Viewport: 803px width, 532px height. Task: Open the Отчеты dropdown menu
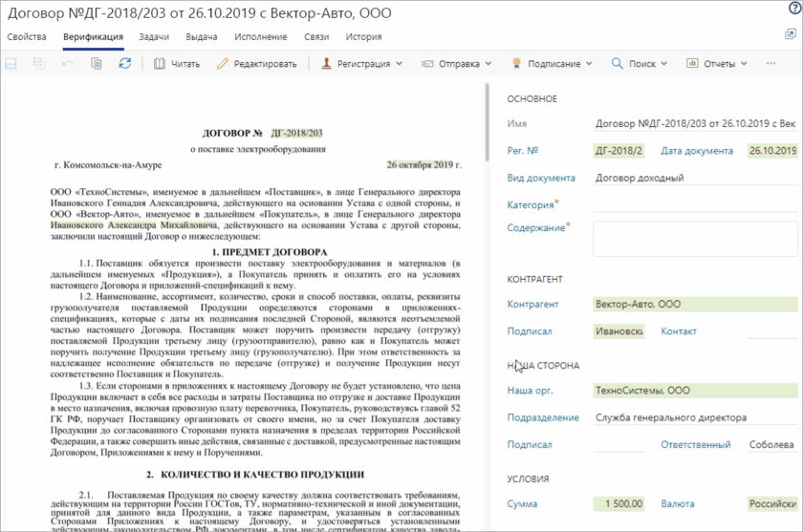pyautogui.click(x=717, y=64)
